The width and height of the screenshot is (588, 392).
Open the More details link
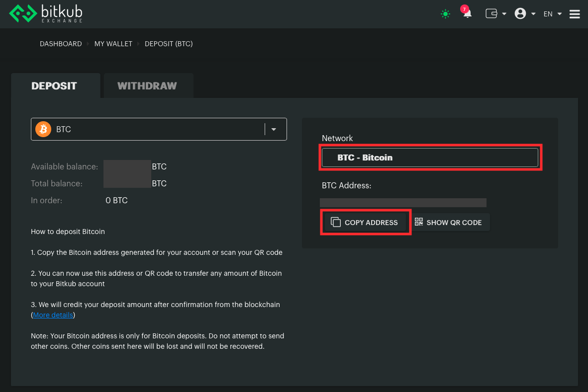[x=53, y=315]
